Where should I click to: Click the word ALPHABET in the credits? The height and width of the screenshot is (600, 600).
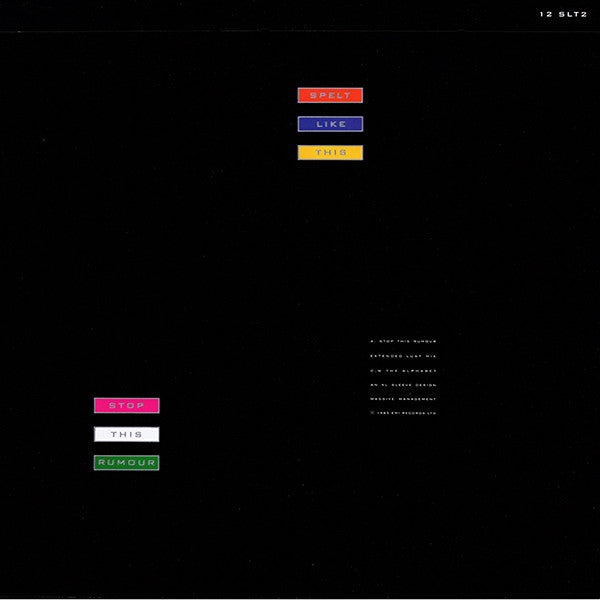click(420, 371)
